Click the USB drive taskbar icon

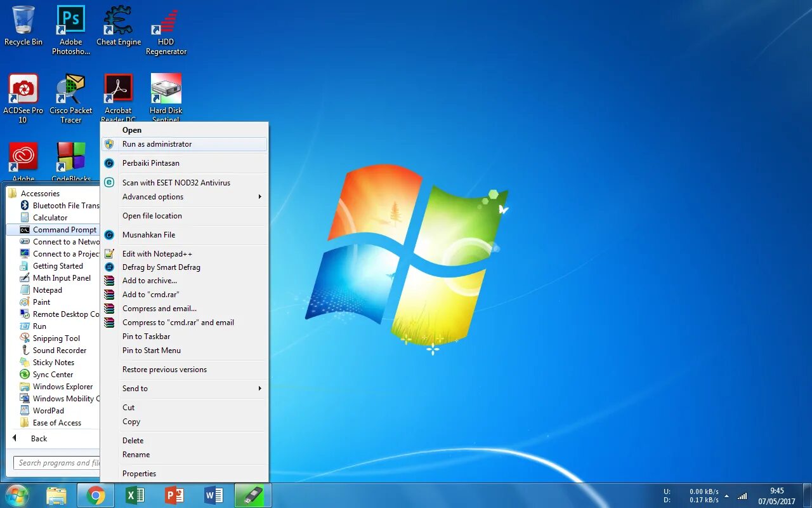253,495
